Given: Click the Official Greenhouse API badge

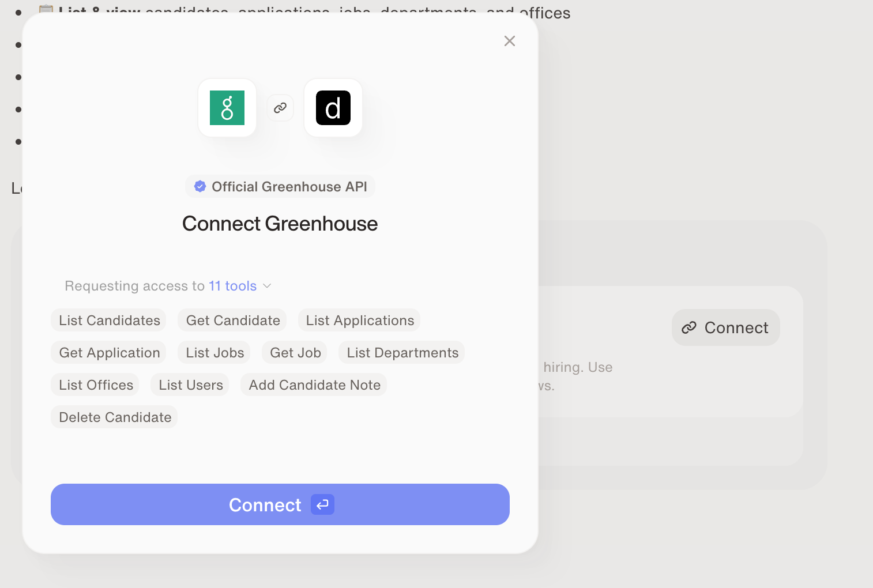Looking at the screenshot, I should click(280, 186).
